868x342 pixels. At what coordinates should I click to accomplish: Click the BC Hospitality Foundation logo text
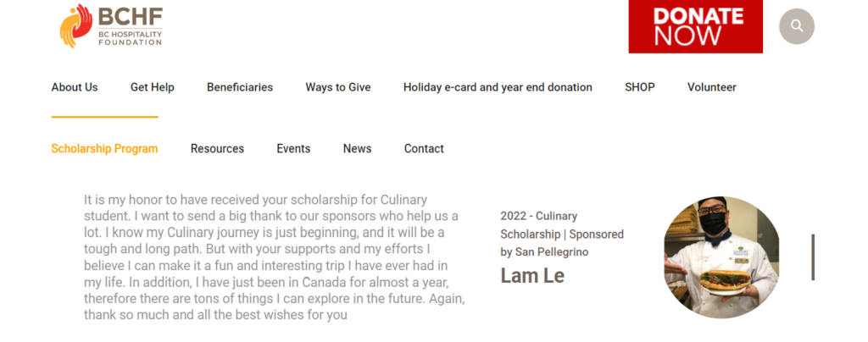pos(130,26)
